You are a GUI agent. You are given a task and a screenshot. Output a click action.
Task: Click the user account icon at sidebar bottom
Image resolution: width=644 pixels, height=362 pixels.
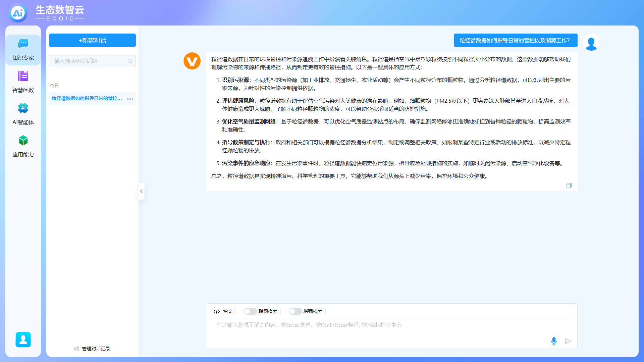(x=23, y=340)
